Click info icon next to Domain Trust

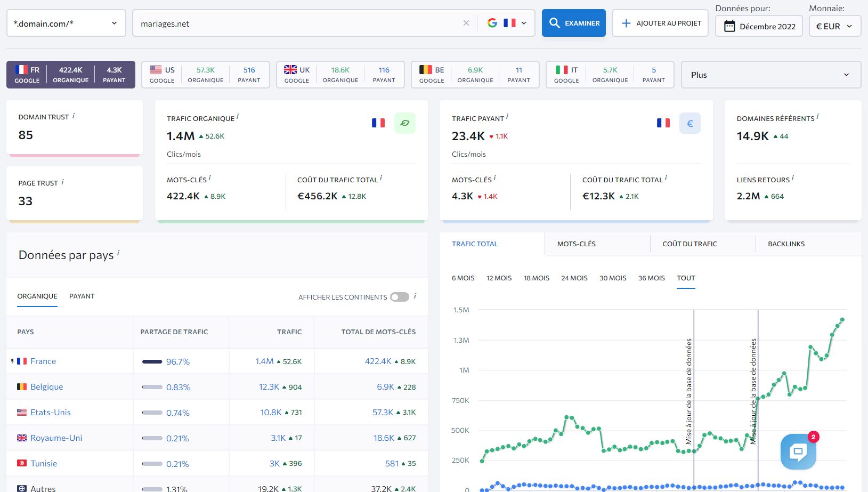[74, 116]
